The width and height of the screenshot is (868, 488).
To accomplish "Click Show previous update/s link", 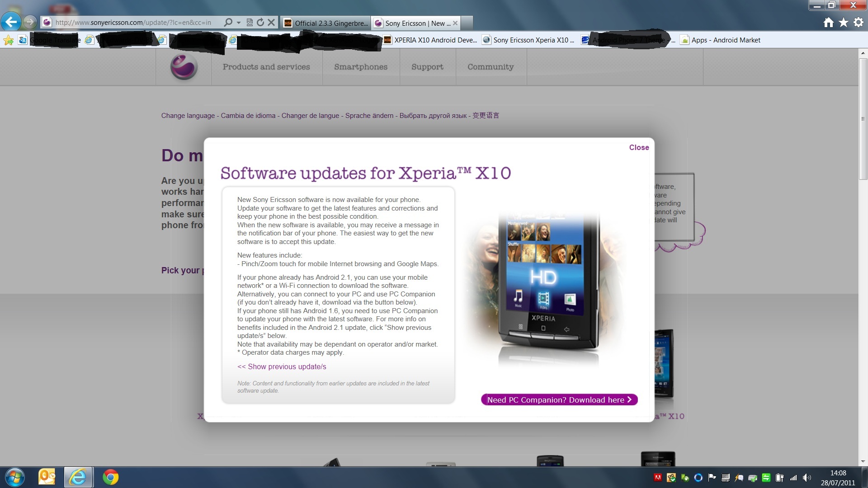I will pos(282,366).
